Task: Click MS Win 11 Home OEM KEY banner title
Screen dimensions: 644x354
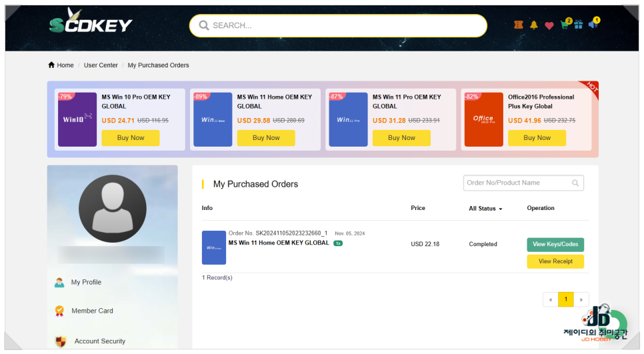Action: point(275,101)
